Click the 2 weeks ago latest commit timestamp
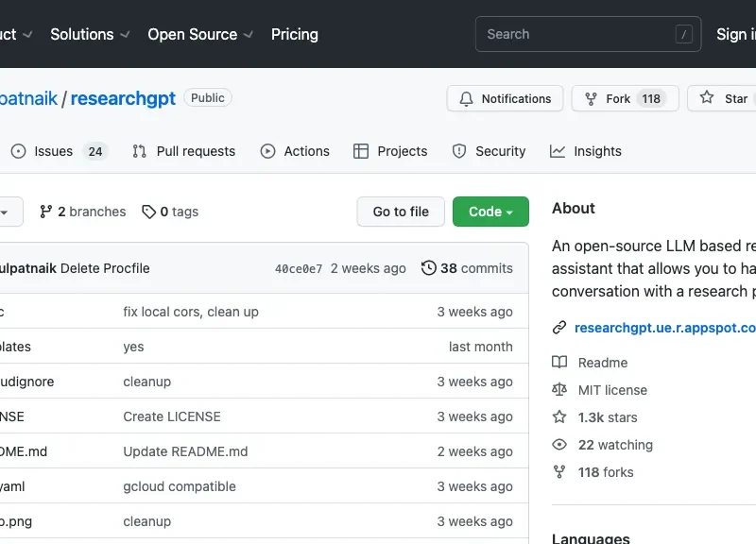Screen dimensions: 756x544 pos(368,268)
